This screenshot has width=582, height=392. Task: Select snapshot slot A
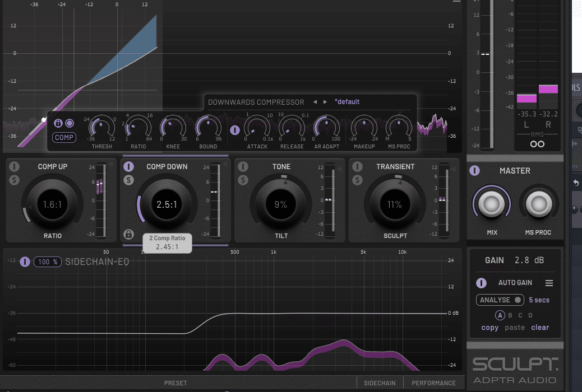(500, 315)
